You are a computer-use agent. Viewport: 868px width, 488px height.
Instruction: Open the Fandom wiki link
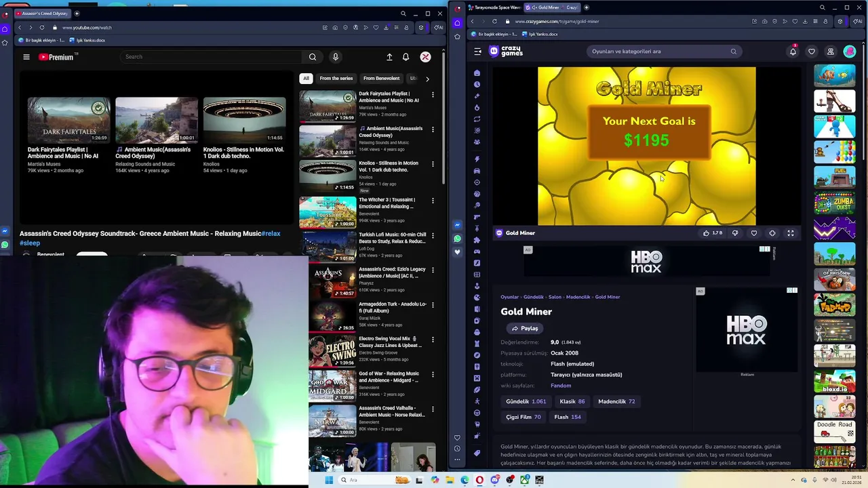click(x=561, y=386)
